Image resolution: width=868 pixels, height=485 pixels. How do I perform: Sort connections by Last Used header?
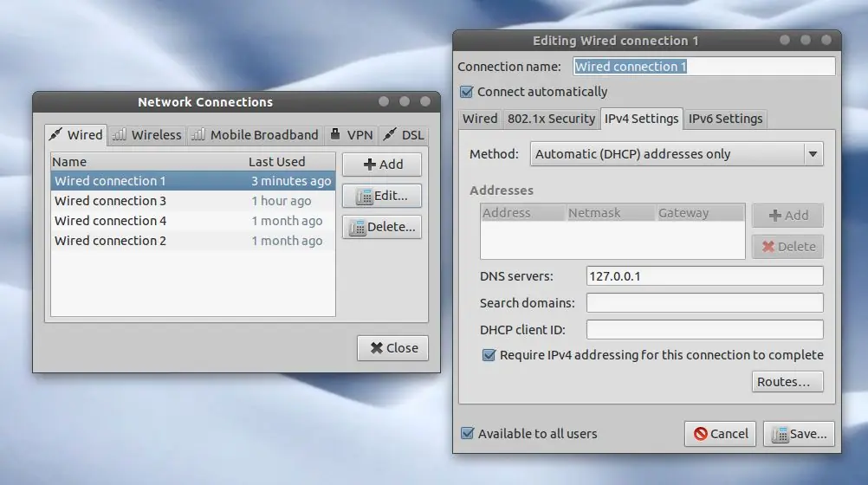290,162
